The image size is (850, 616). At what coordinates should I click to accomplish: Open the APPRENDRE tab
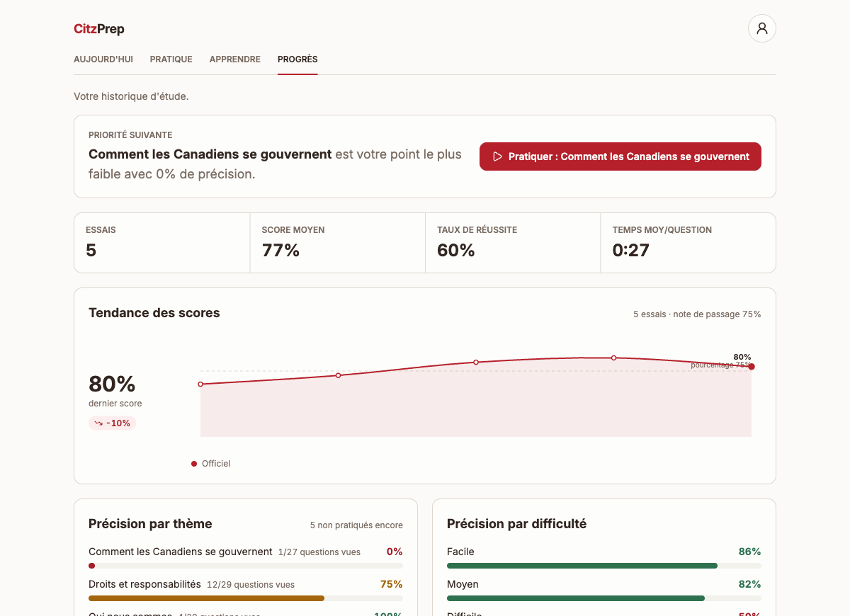pos(235,59)
